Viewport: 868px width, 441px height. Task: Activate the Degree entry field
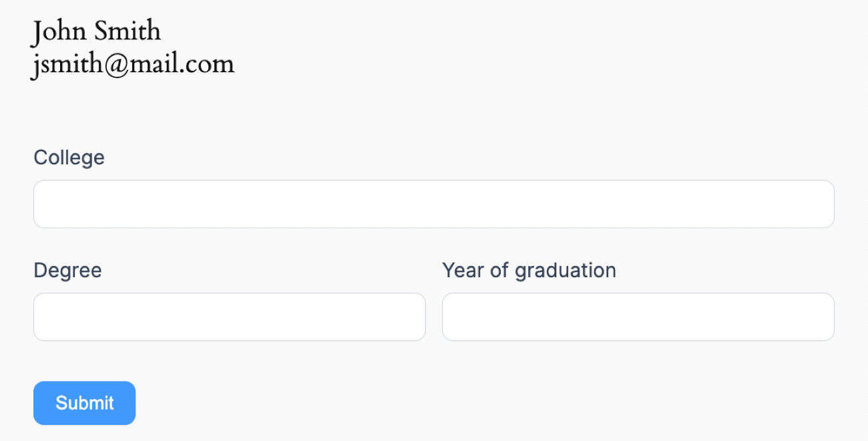point(229,317)
